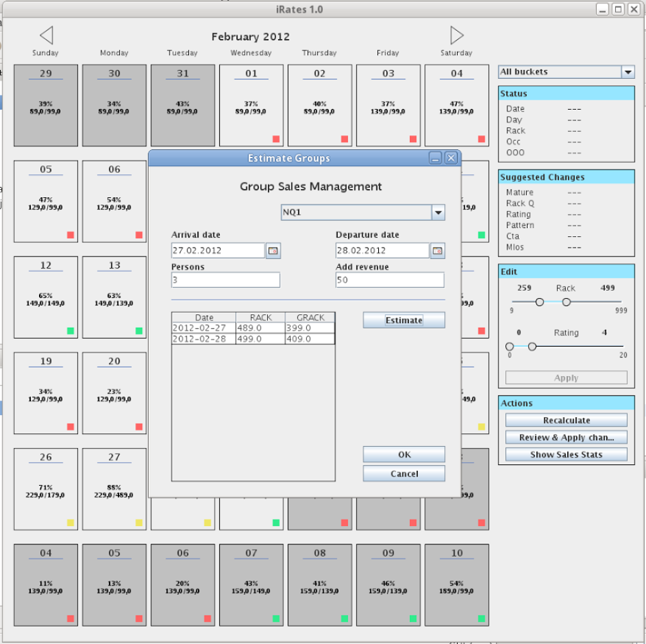646x644 pixels.
Task: Minimize the iRates 1.0 window
Action: coord(602,9)
